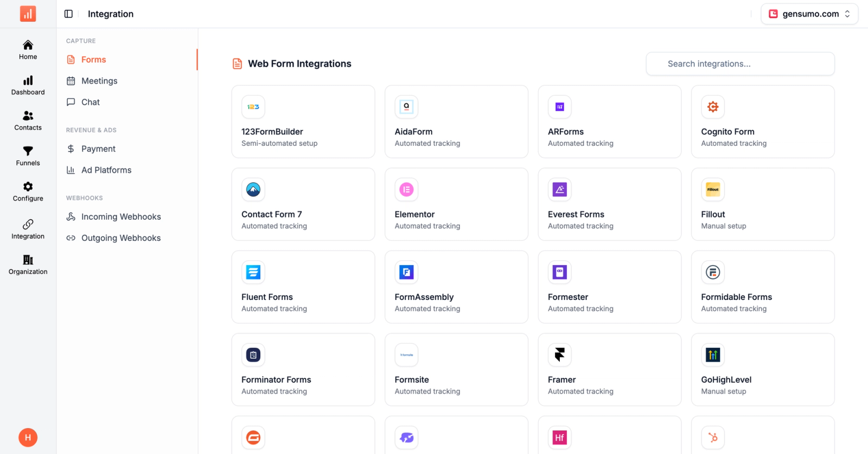Click the AidaForm logo icon

click(406, 107)
